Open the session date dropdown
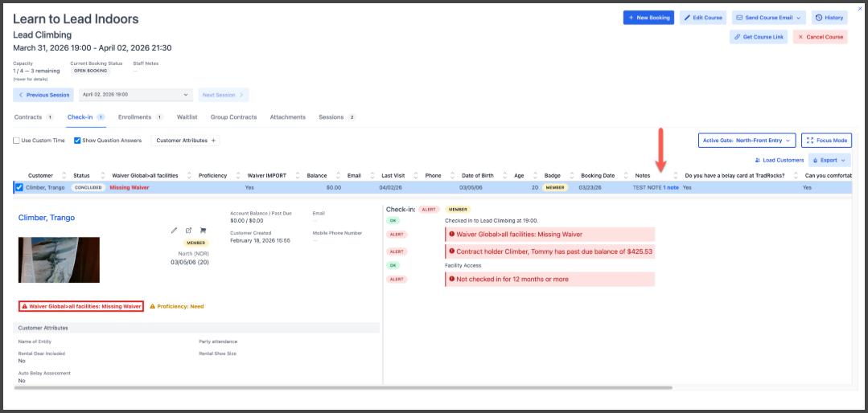 (136, 95)
